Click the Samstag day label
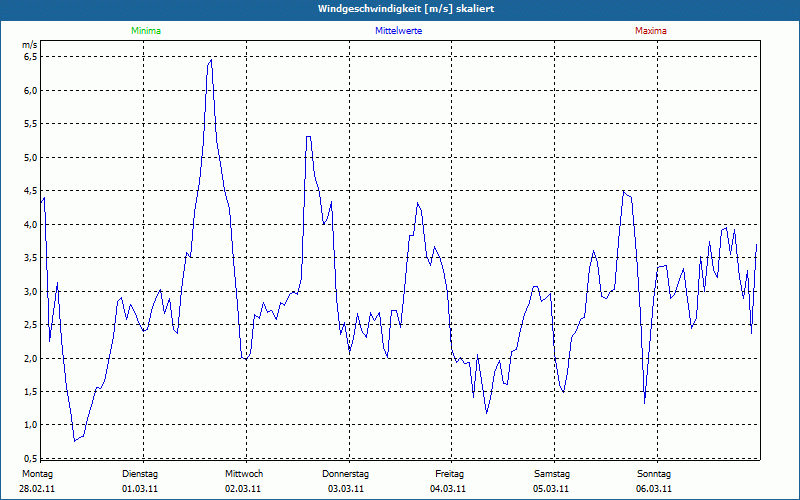Screen dimensions: 800x500 pyautogui.click(x=552, y=474)
